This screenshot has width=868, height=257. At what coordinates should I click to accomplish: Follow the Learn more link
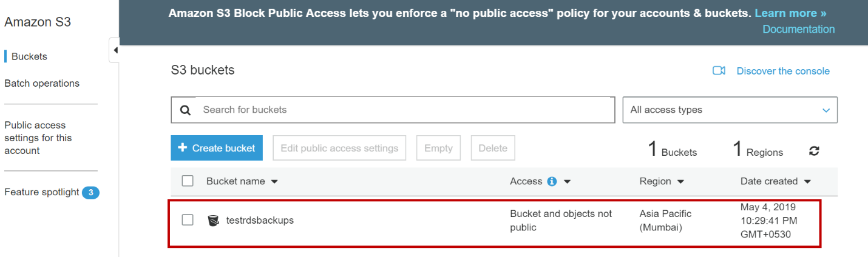[790, 13]
